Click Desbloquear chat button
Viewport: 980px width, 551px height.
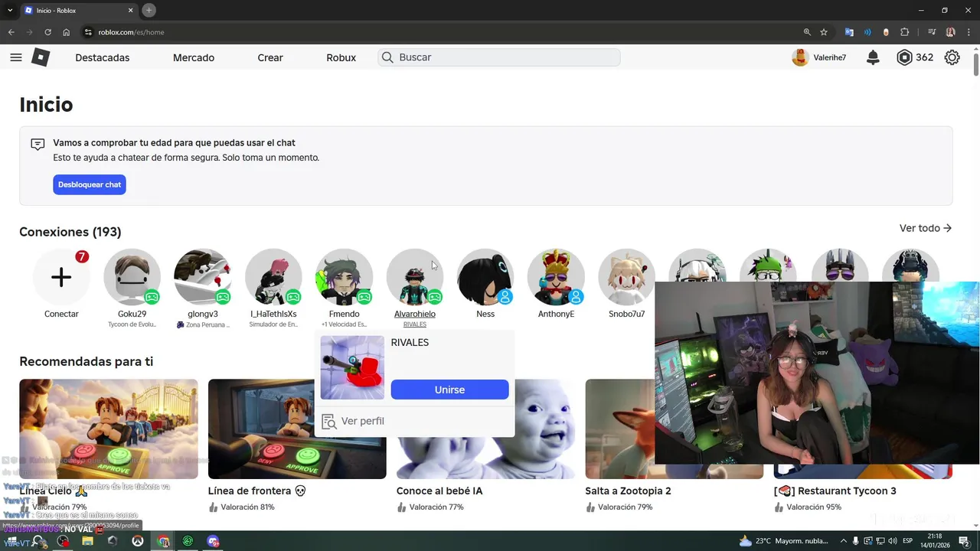tap(90, 184)
